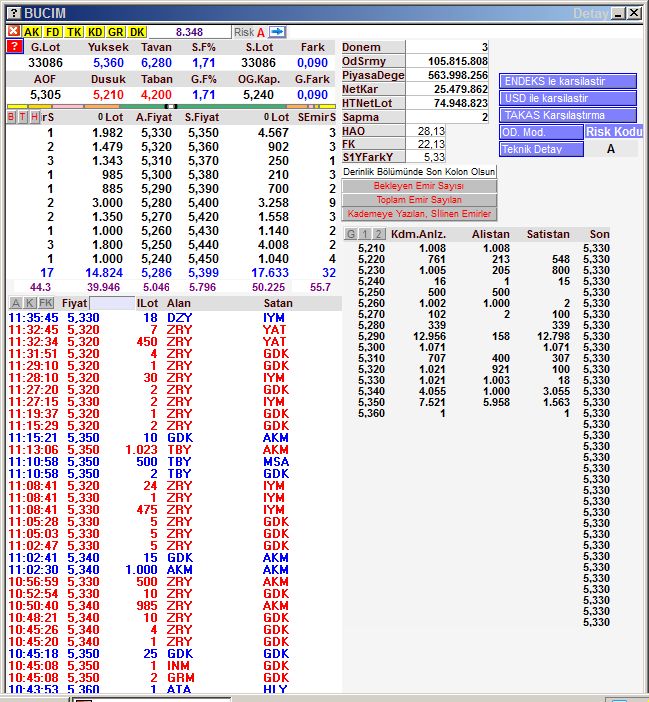649x702 pixels.
Task: Click the Satistan column header
Action: (x=548, y=234)
